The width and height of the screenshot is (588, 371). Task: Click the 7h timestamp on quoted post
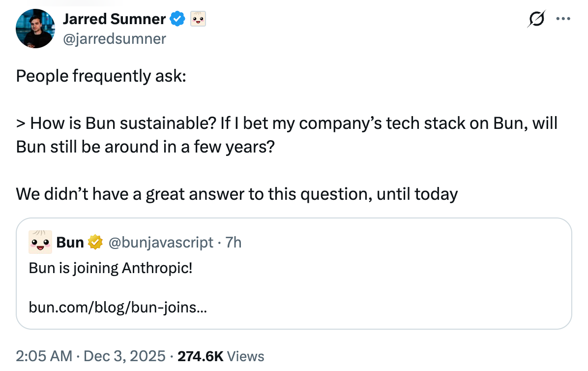[234, 243]
